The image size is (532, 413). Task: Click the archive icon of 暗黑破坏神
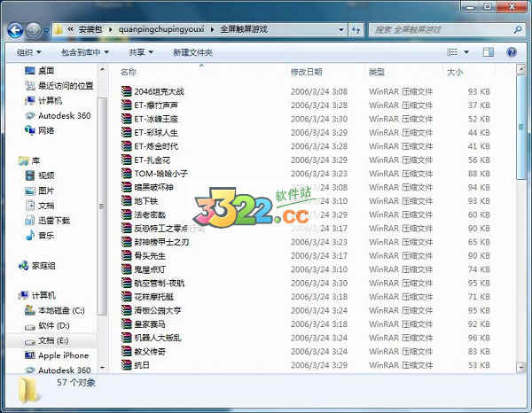pyautogui.click(x=126, y=187)
